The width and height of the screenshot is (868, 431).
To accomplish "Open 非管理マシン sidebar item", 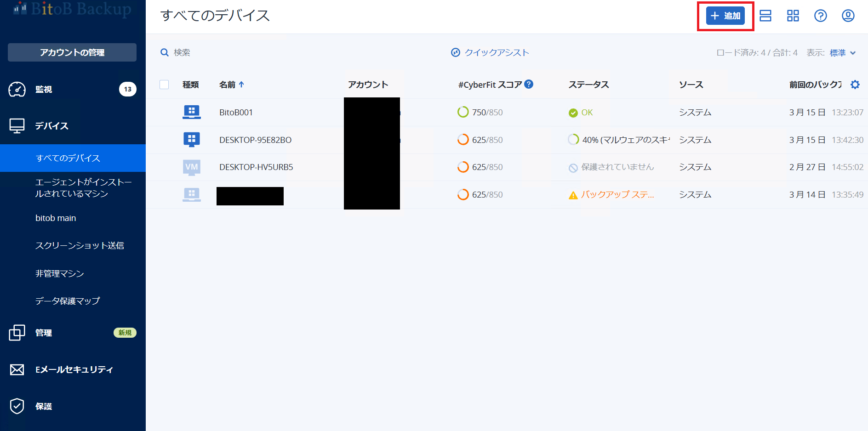I will coord(60,273).
